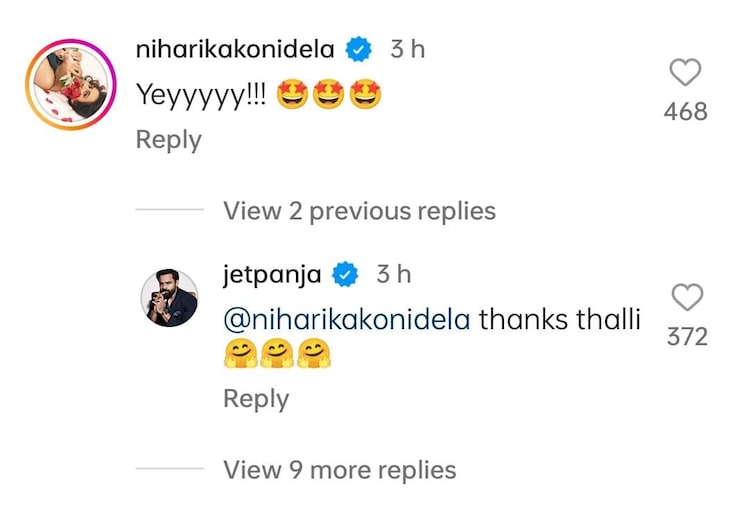Open the @niharikakonidela mention link
Viewport: 750px width, 505px height.
point(347,321)
